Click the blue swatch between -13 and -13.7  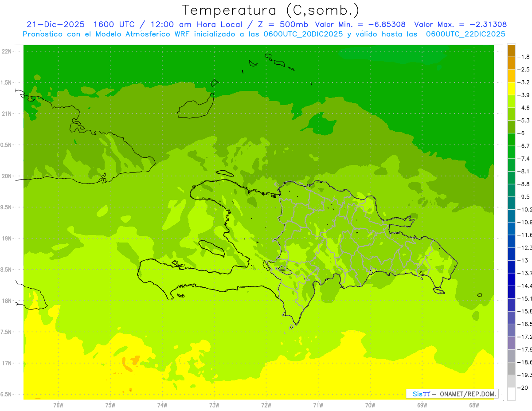[511, 267]
